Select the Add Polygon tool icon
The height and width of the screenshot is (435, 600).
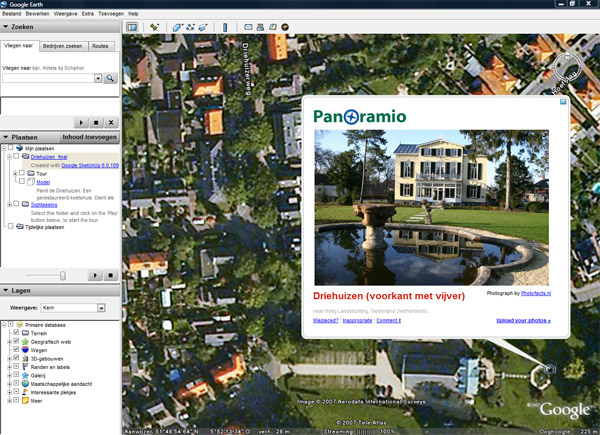(177, 27)
